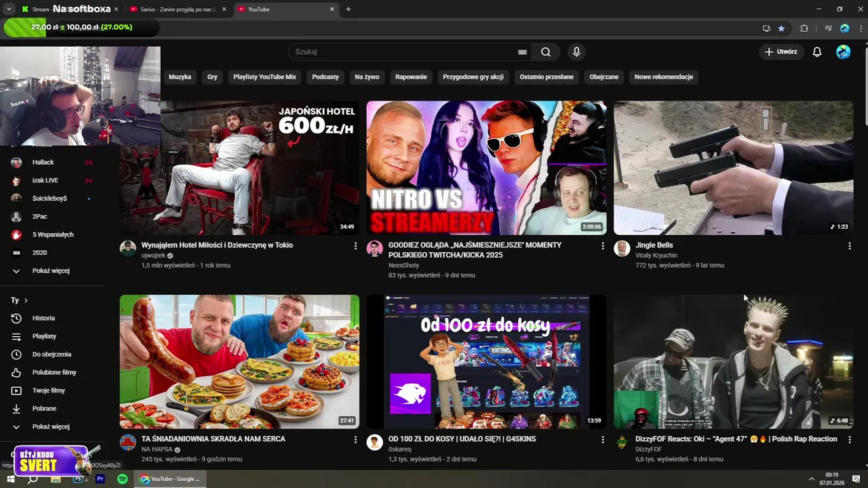Click the search magnifier button
This screenshot has width=868, height=488.
tap(546, 52)
